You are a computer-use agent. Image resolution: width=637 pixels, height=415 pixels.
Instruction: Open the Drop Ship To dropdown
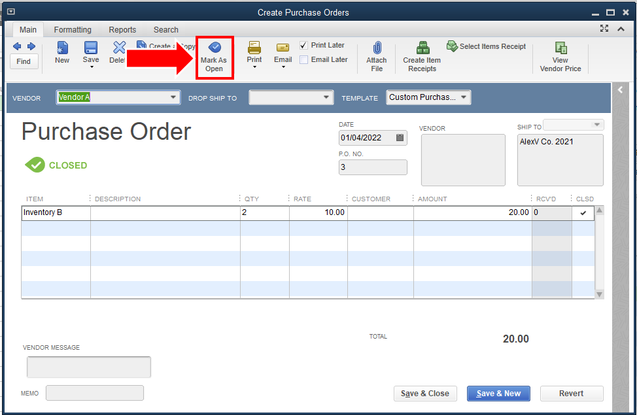pos(326,97)
